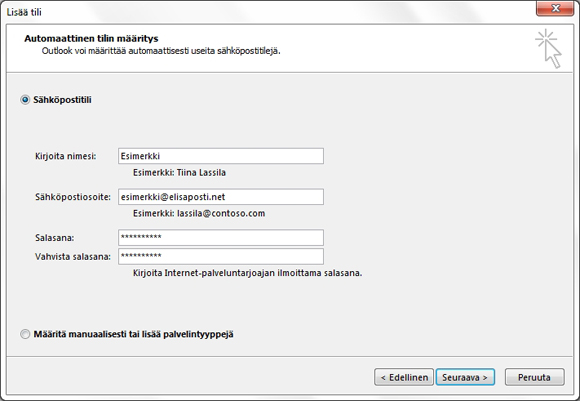This screenshot has height=401, width=580.
Task: Click the Vahvista salasana label text
Action: [x=73, y=257]
